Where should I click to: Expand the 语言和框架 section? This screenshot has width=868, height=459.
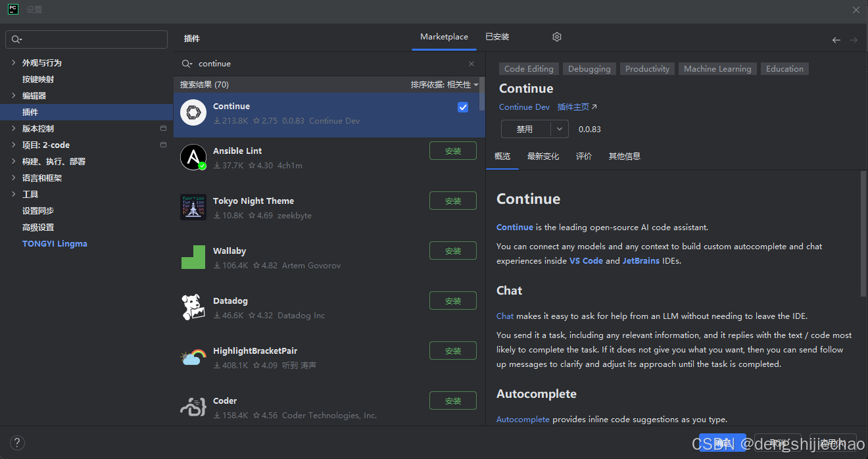pos(14,178)
